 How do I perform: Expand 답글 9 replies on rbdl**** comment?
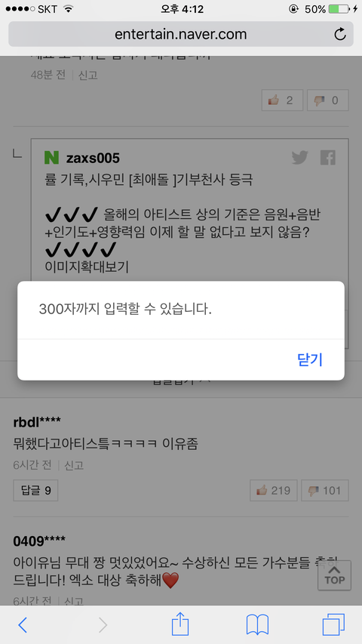[x=35, y=491]
